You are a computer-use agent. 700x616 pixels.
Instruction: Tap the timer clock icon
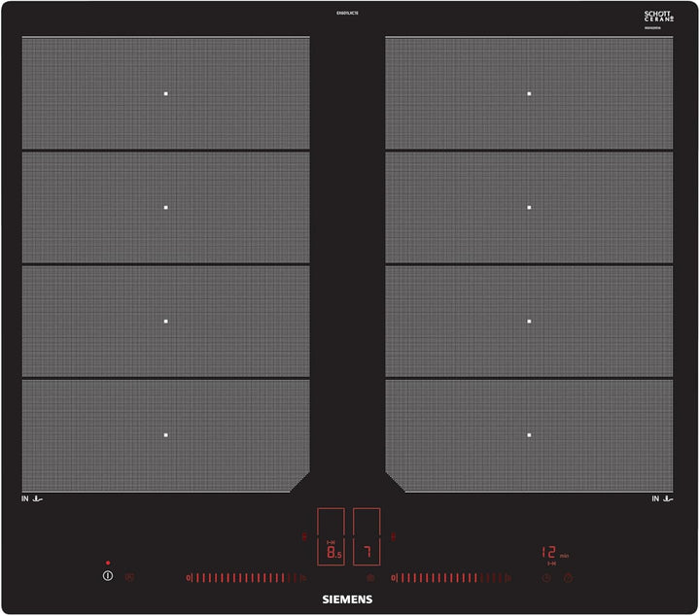pos(546,578)
